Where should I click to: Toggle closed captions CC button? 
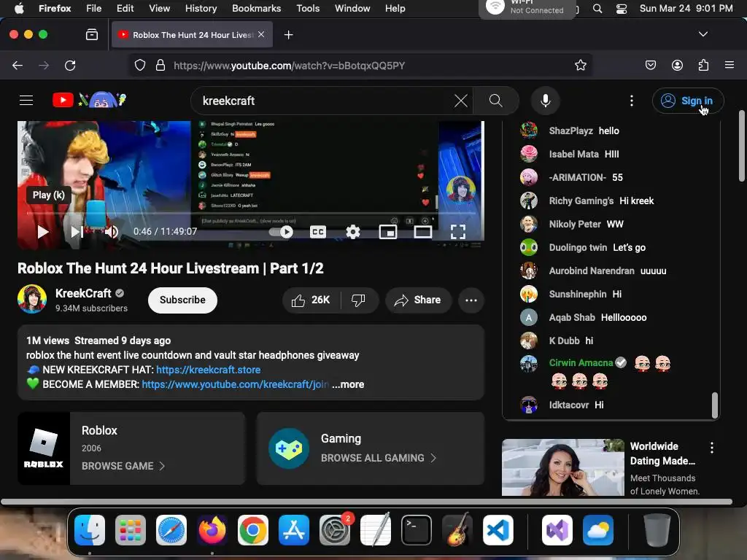pos(318,232)
